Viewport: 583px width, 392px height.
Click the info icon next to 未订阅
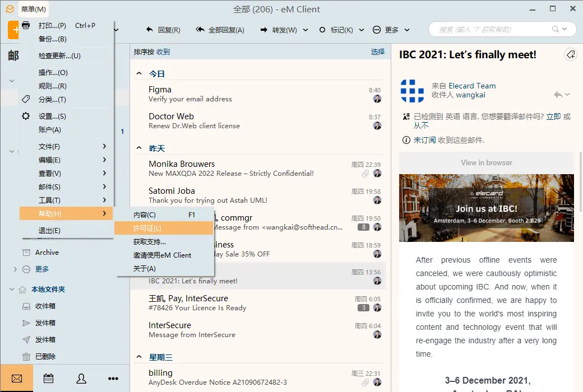click(406, 140)
